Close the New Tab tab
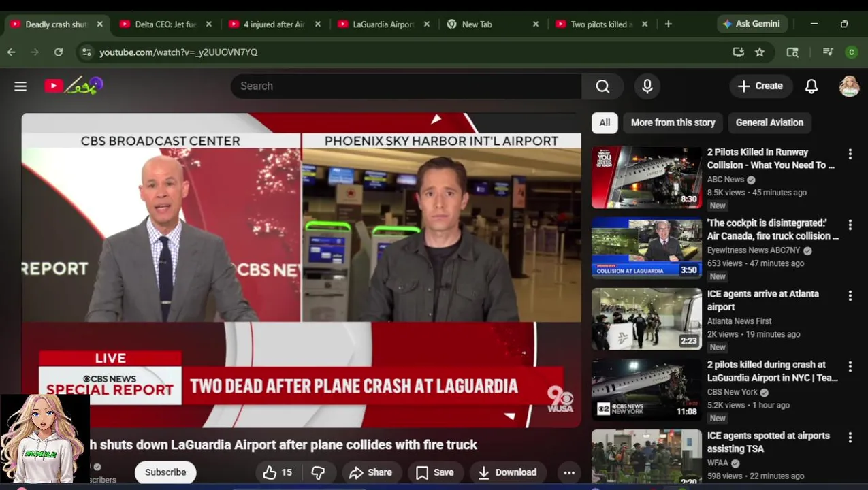Viewport: 868px width, 490px height. tap(535, 24)
